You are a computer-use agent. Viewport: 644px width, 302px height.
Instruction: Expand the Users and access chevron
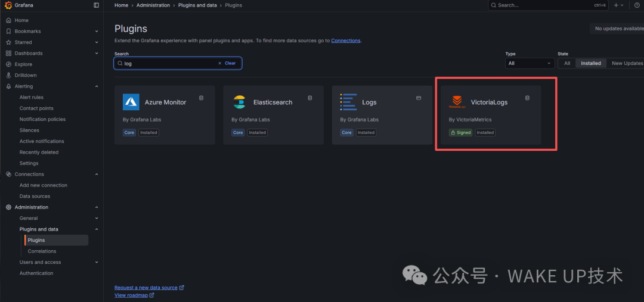[x=97, y=262]
